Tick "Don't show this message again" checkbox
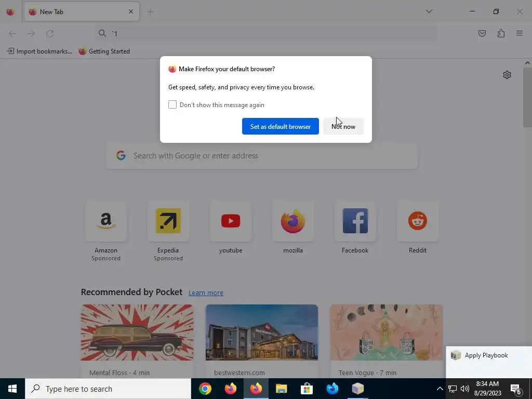This screenshot has width=532, height=399. (172, 104)
